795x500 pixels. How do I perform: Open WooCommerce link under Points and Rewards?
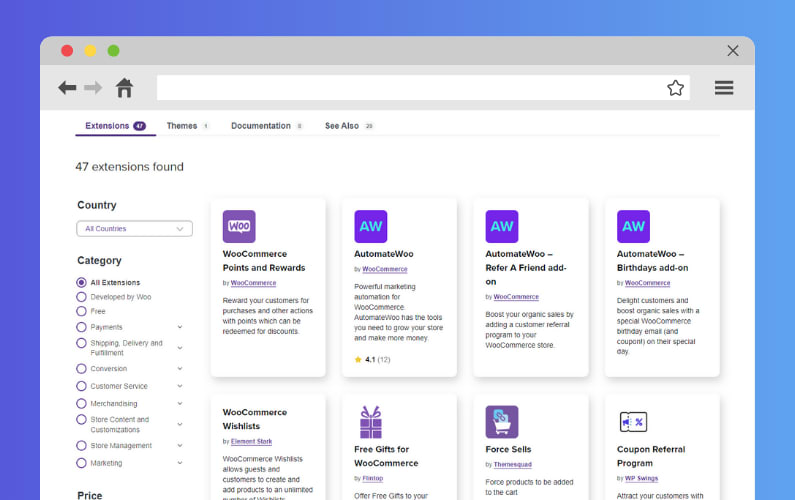click(253, 283)
